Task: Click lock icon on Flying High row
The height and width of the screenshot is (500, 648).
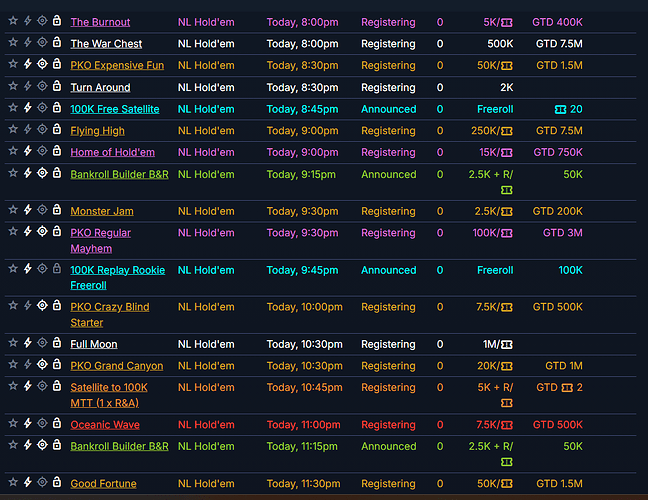Action: click(x=57, y=129)
